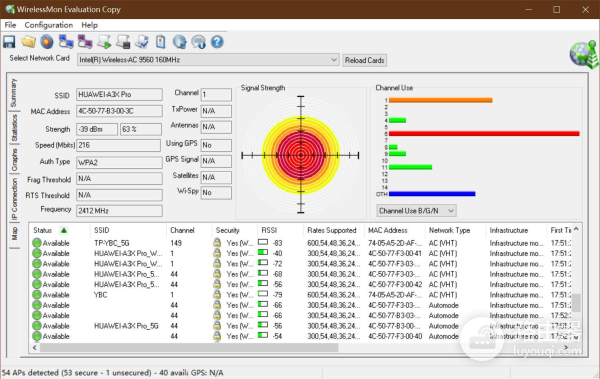Click the blue OTH channel usage bar
The image size is (600, 379).
point(432,194)
